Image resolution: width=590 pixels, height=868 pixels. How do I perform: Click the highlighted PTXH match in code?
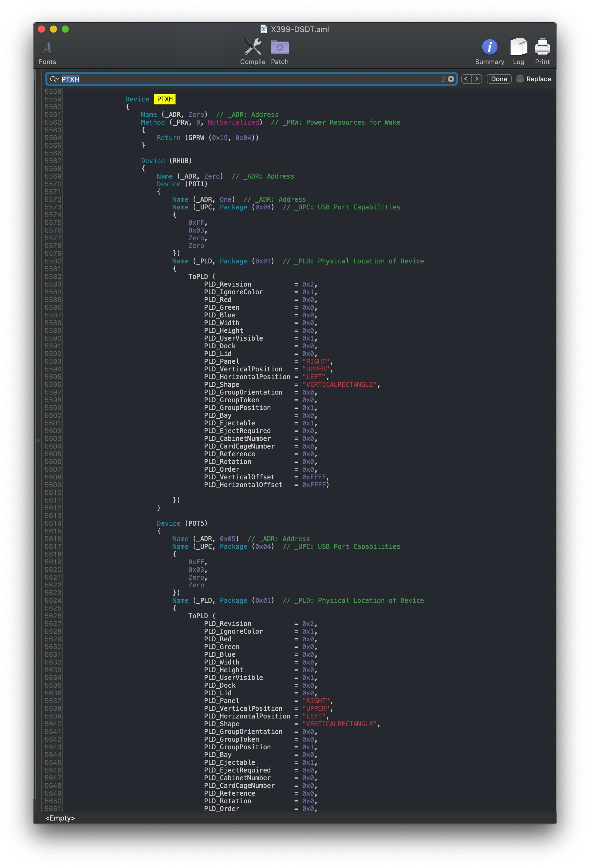(165, 99)
